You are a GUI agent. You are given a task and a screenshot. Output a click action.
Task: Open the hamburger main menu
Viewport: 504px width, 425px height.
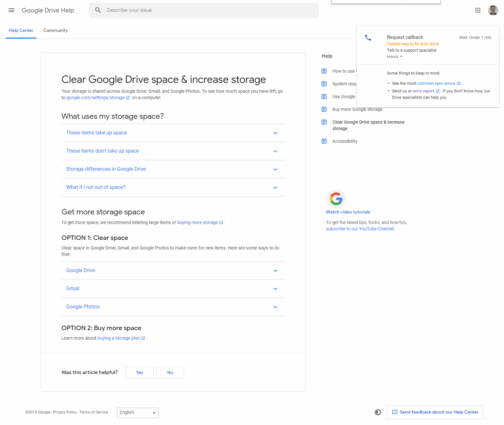(11, 10)
